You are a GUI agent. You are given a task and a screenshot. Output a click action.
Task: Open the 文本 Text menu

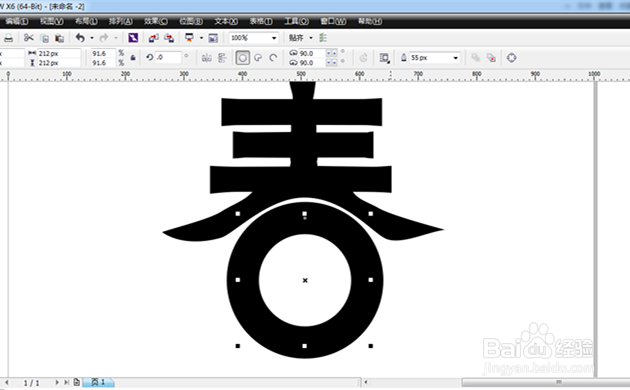coord(226,21)
